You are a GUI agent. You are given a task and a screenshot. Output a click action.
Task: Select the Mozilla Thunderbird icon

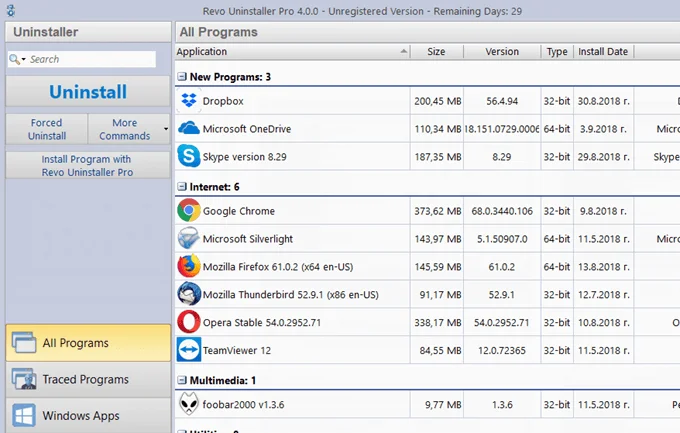point(188,295)
